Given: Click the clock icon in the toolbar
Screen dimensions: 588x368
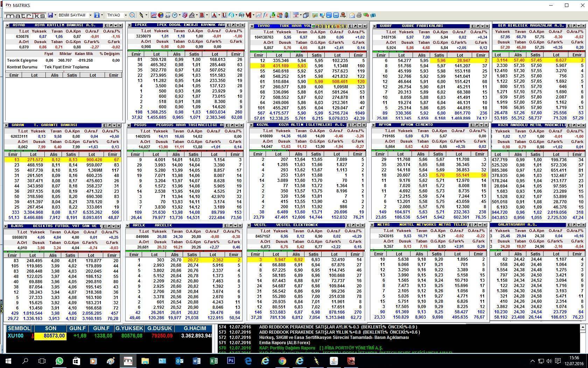Looking at the screenshot, I should click(x=174, y=15).
